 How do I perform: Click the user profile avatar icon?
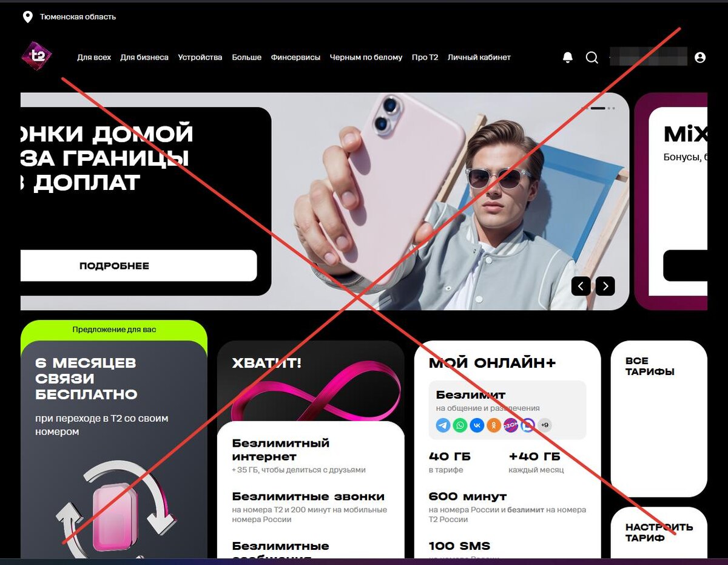pyautogui.click(x=700, y=57)
